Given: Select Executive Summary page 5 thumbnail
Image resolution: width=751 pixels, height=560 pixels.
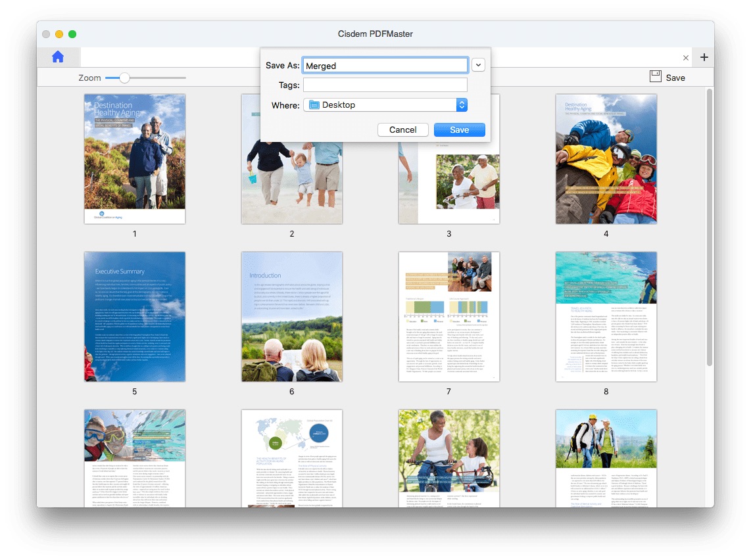Looking at the screenshot, I should coord(135,316).
